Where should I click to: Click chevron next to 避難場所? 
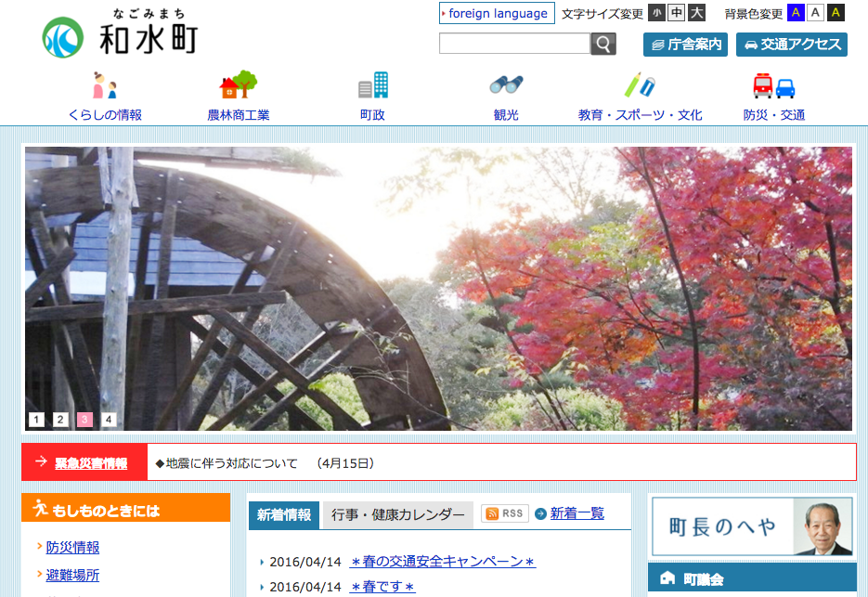click(x=39, y=574)
